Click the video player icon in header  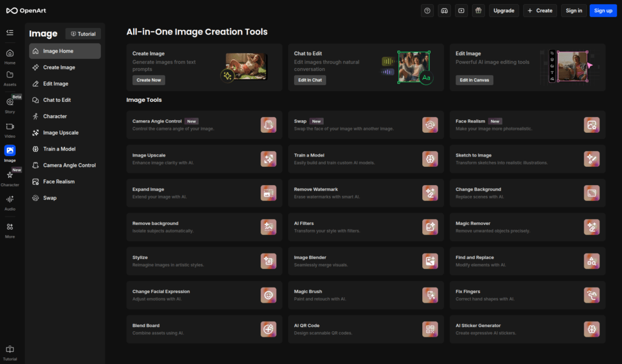(462, 11)
